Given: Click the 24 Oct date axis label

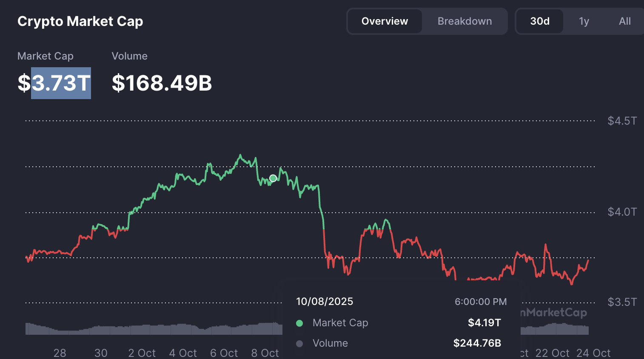Looking at the screenshot, I should 593,353.
